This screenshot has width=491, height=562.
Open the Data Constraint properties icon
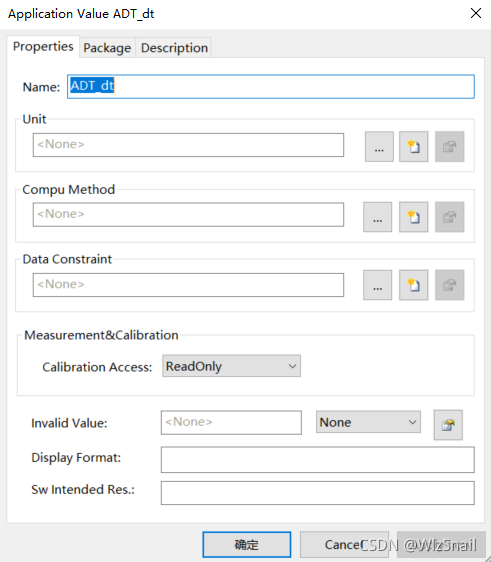(x=449, y=285)
